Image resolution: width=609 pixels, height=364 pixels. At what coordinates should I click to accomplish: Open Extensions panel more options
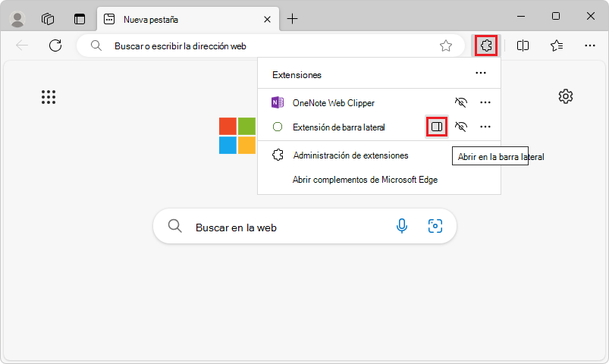[481, 73]
